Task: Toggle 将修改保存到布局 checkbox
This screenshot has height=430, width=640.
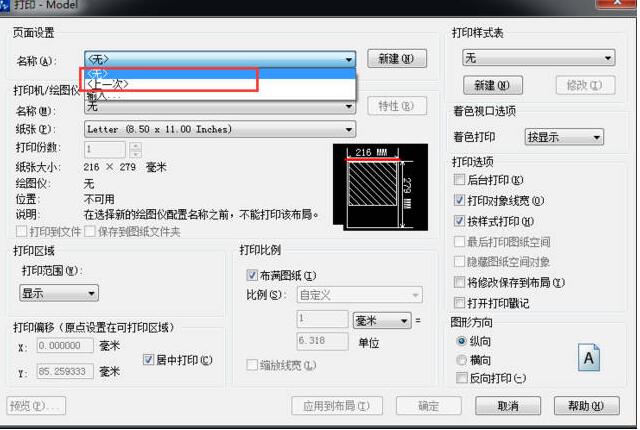Action: click(460, 282)
